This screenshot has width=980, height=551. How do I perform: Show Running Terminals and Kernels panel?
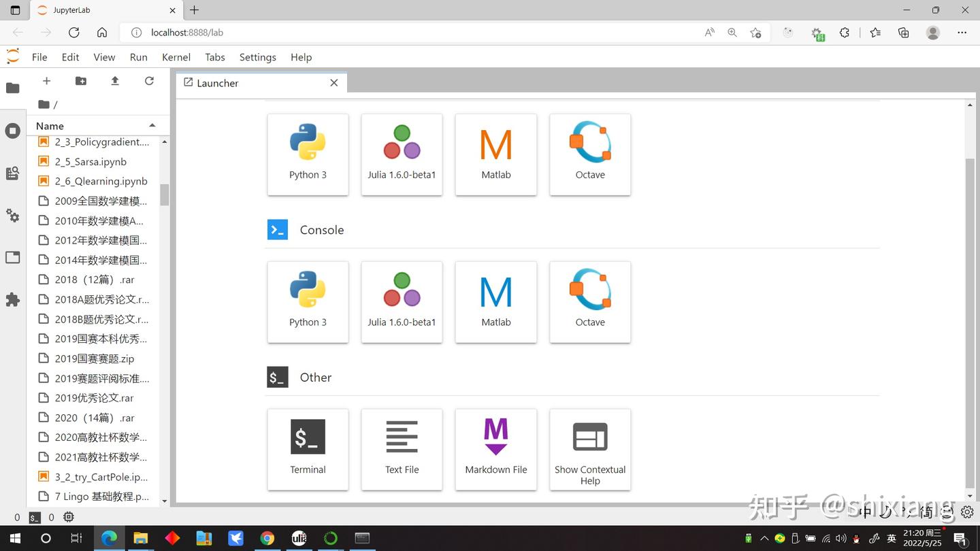point(12,131)
